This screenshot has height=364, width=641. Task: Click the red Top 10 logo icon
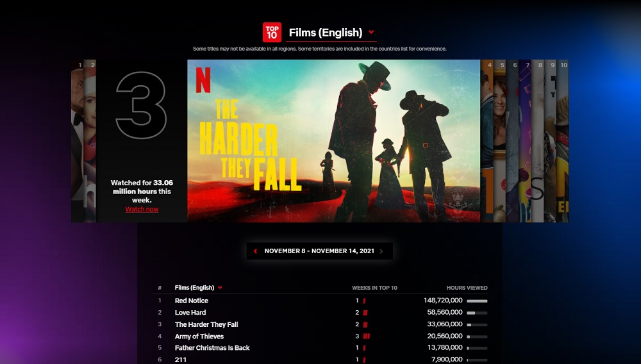pos(272,32)
